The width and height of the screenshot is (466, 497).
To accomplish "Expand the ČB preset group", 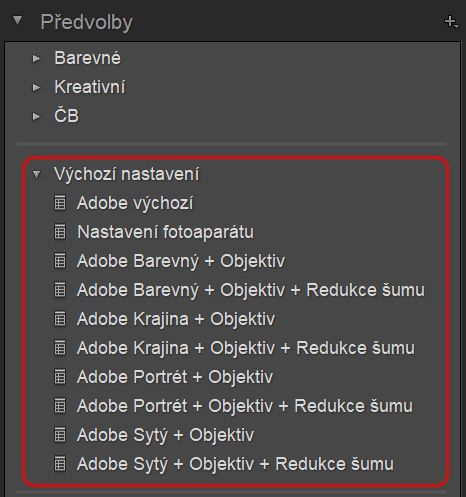I will click(x=36, y=117).
